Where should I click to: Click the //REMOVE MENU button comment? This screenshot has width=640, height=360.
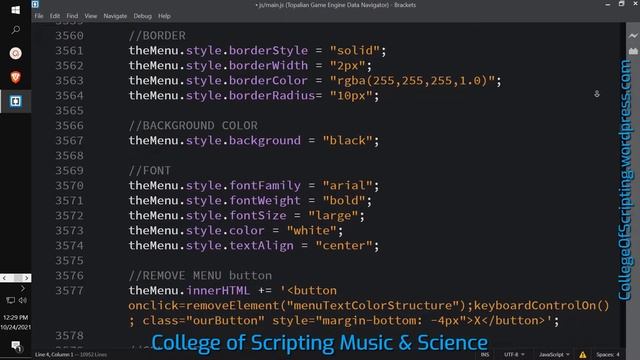[200, 276]
